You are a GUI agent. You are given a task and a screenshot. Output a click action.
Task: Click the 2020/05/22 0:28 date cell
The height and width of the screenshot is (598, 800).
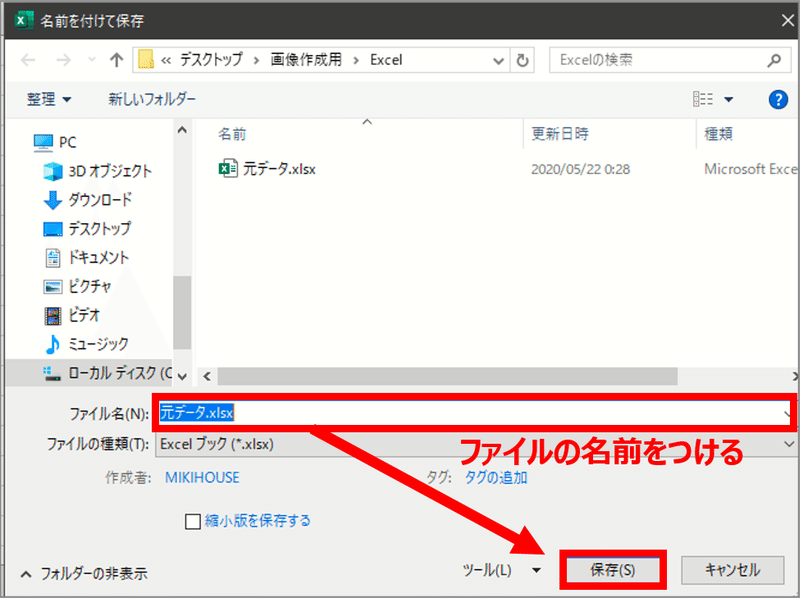pyautogui.click(x=581, y=169)
